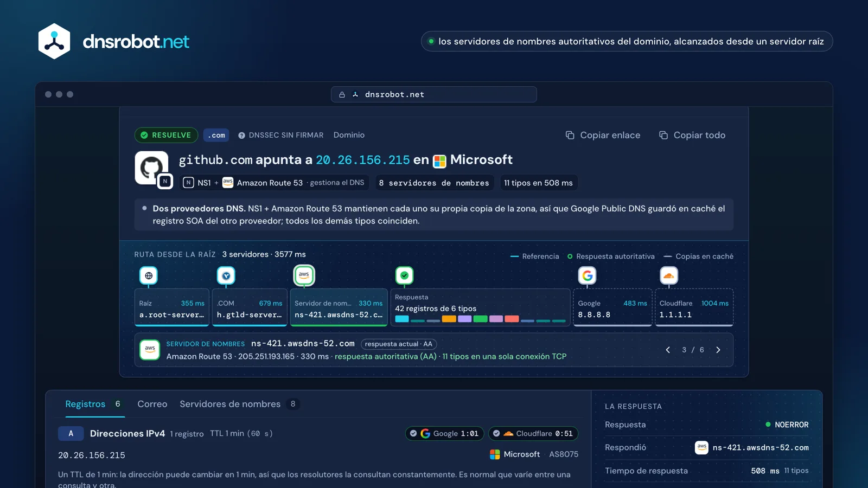Open the Registros tab
The width and height of the screenshot is (868, 488).
[x=95, y=404]
